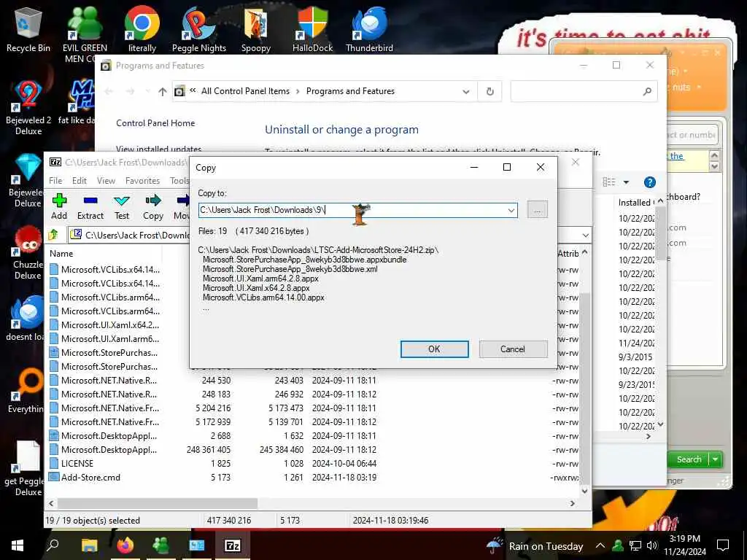
Task: Open Chuzzle Deluxe desktop shortcut
Action: (28, 252)
